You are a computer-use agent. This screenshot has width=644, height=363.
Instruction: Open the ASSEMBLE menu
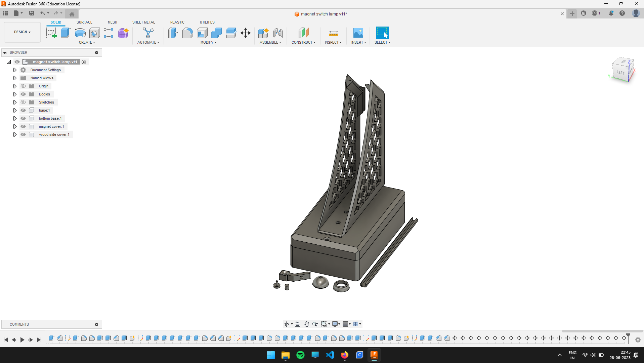point(270,42)
